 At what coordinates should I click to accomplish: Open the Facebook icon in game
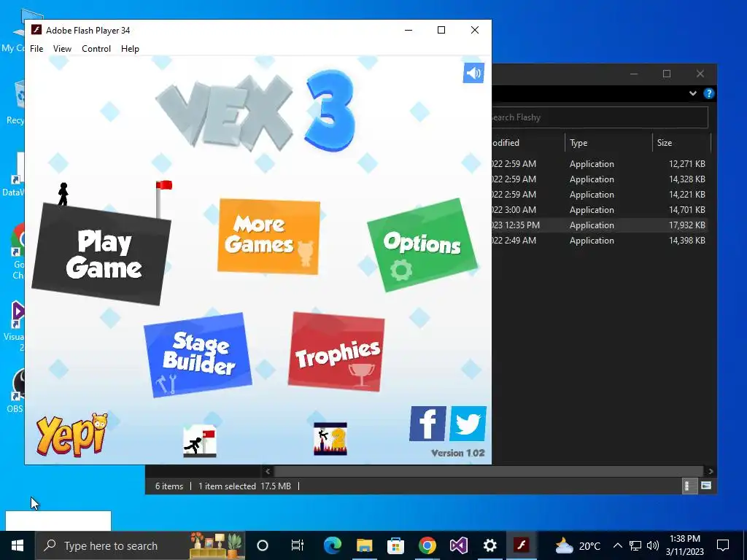427,424
